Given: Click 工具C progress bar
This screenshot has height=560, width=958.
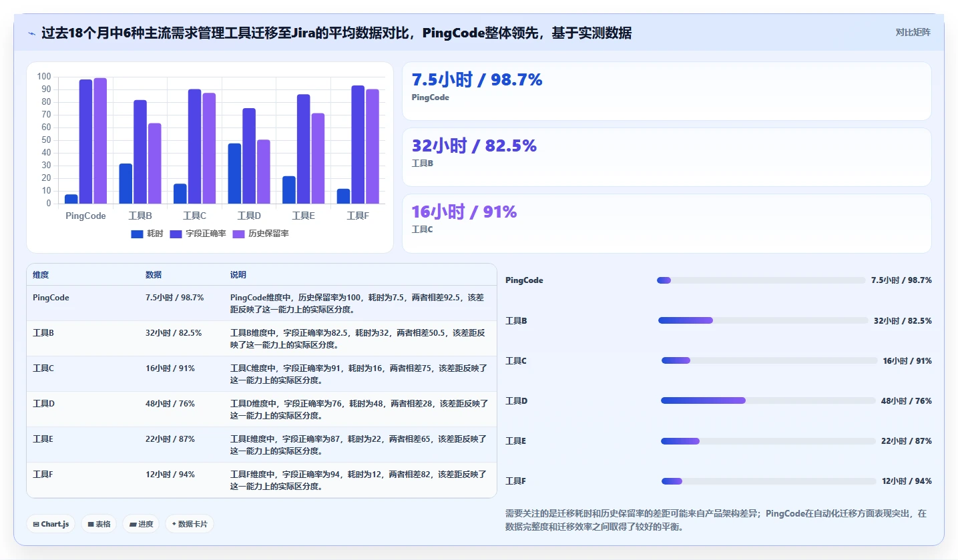Looking at the screenshot, I should tap(769, 360).
